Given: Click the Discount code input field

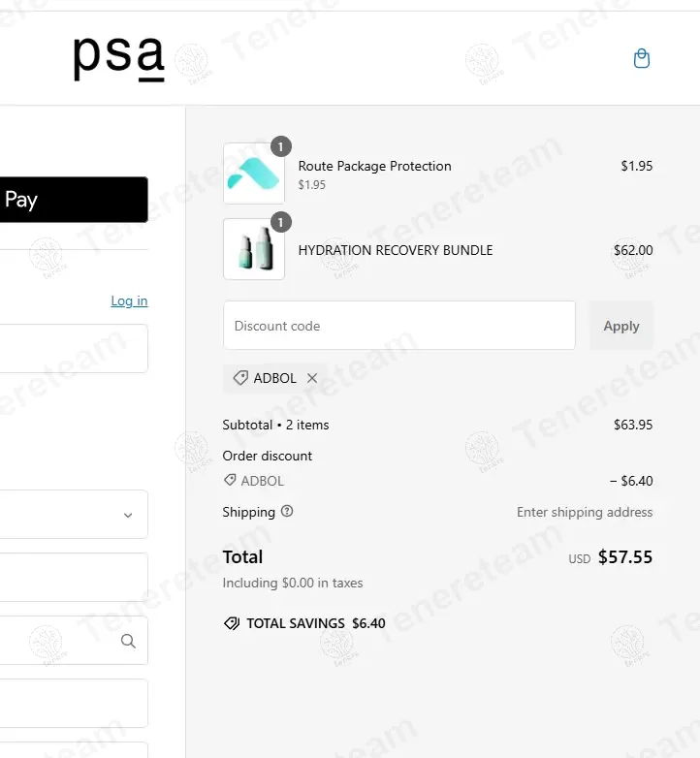Looking at the screenshot, I should point(398,326).
